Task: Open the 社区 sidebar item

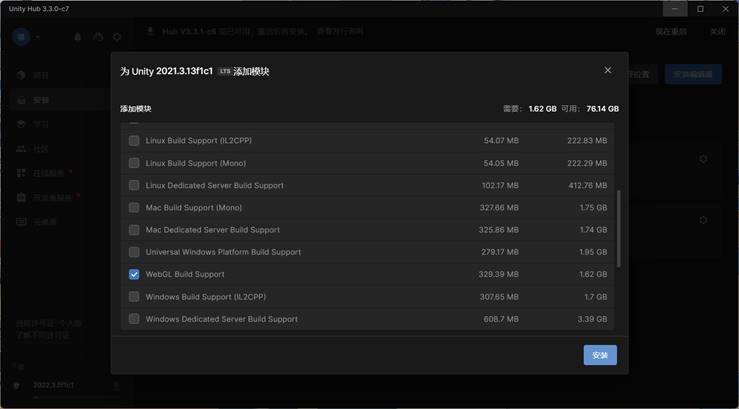Action: click(x=40, y=149)
